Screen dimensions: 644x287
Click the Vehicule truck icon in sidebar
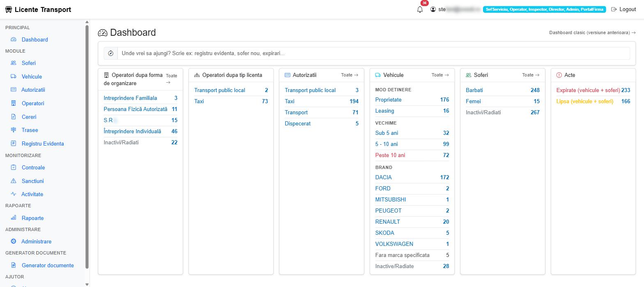[x=14, y=76]
